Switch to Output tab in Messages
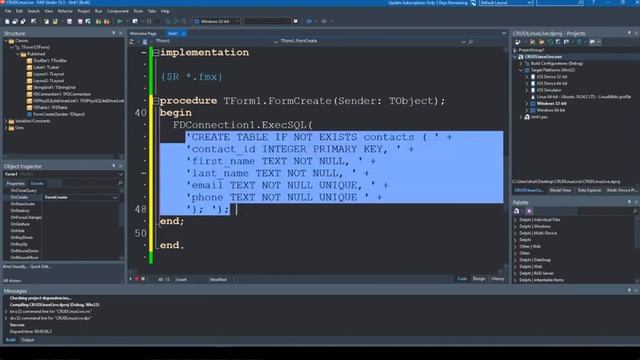This screenshot has width=640, height=360. pos(28,340)
